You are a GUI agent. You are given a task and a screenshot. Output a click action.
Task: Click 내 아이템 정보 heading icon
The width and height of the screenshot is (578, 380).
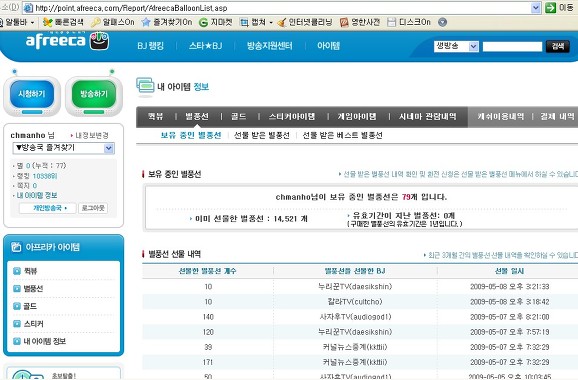[145, 87]
